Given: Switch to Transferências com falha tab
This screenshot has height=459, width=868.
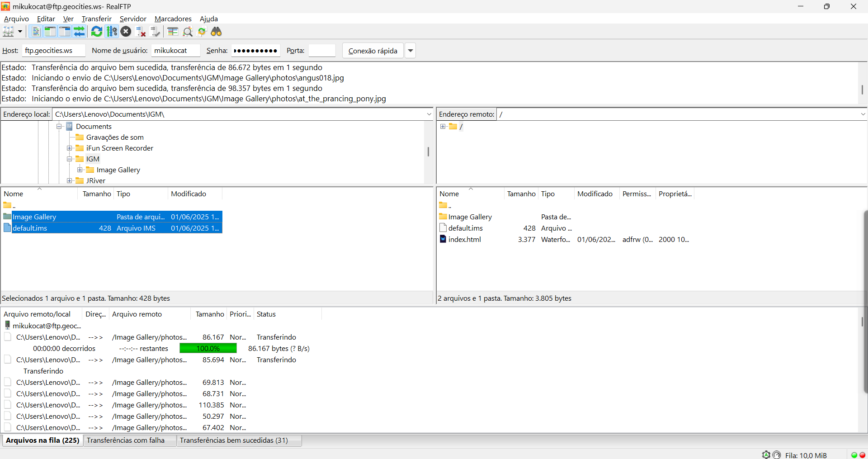Looking at the screenshot, I should (129, 440).
